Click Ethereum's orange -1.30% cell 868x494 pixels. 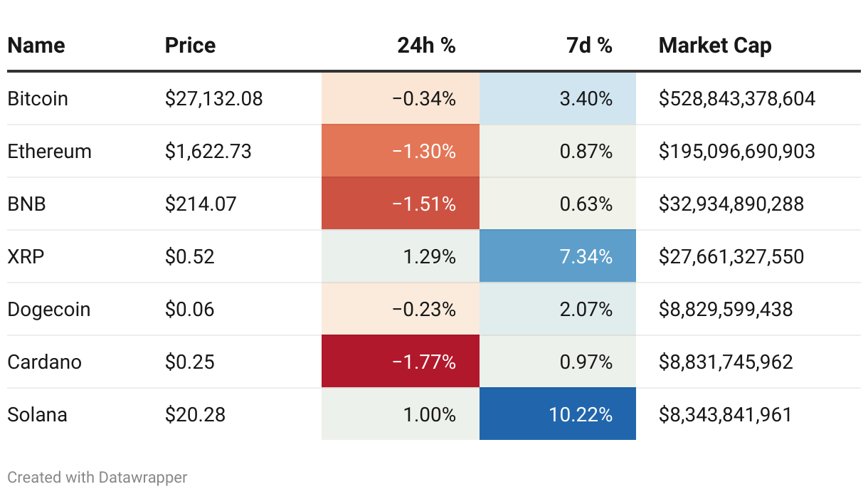pos(401,151)
